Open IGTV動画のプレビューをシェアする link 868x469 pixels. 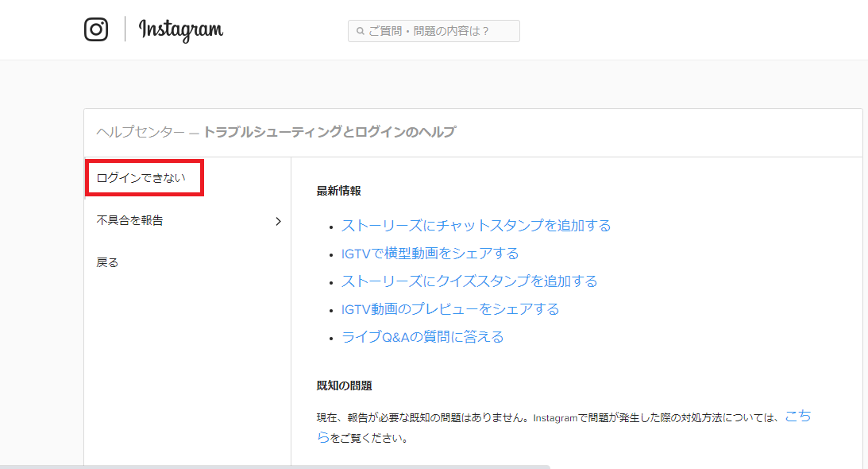click(450, 308)
